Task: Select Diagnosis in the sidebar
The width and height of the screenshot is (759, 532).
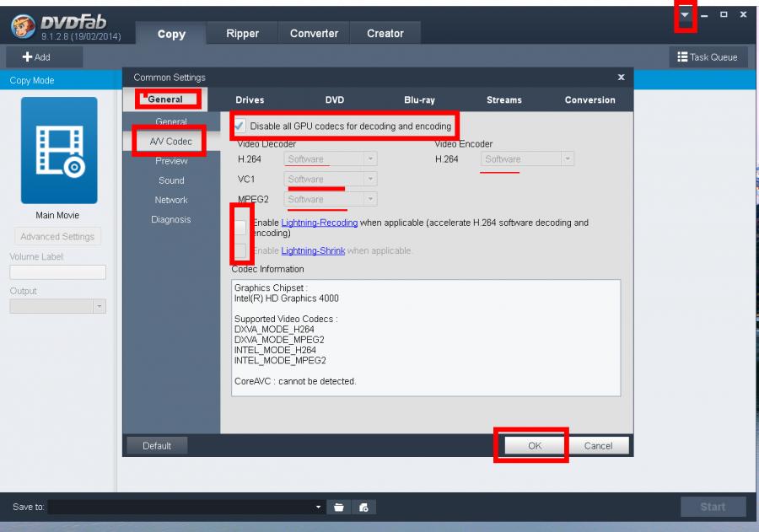Action: [171, 219]
